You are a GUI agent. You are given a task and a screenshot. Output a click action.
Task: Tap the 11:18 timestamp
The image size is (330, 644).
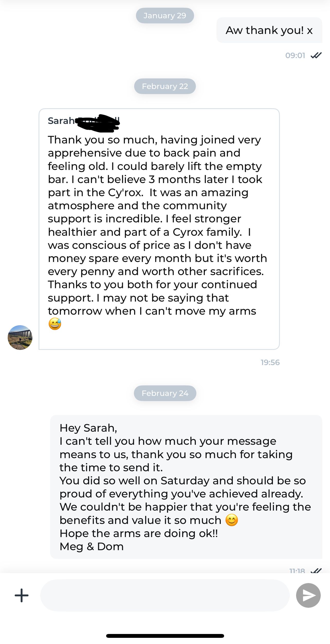(297, 571)
